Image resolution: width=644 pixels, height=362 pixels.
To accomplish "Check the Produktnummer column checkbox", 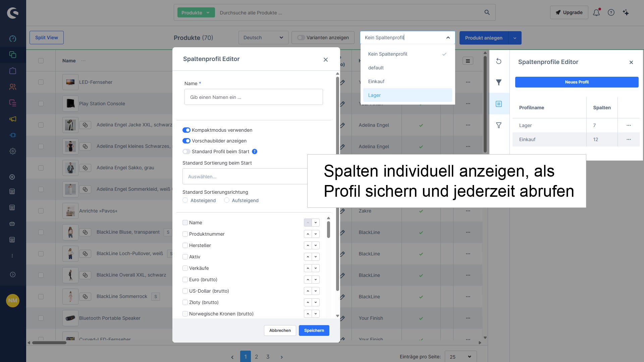I will point(185,234).
